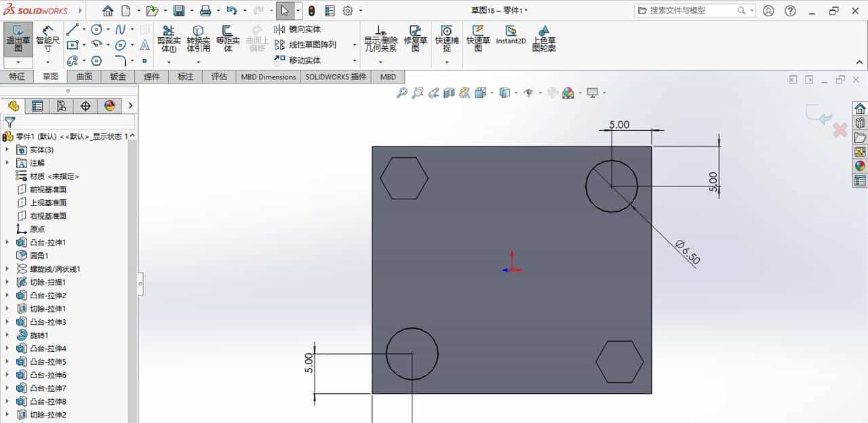Select the 等距实体 offset entities tool
The image size is (868, 423).
(229, 41)
